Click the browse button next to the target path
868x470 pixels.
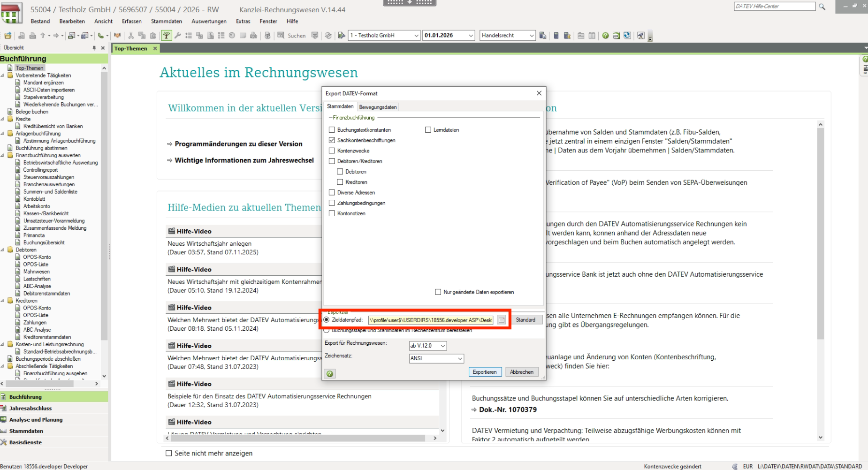(502, 320)
